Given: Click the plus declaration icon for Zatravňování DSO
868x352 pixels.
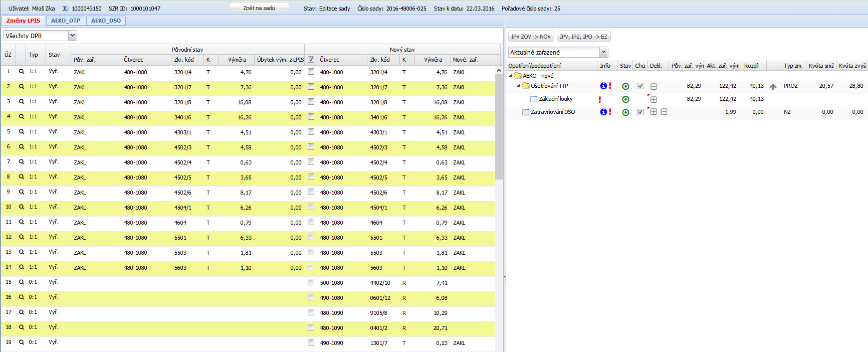Looking at the screenshot, I should click(654, 112).
